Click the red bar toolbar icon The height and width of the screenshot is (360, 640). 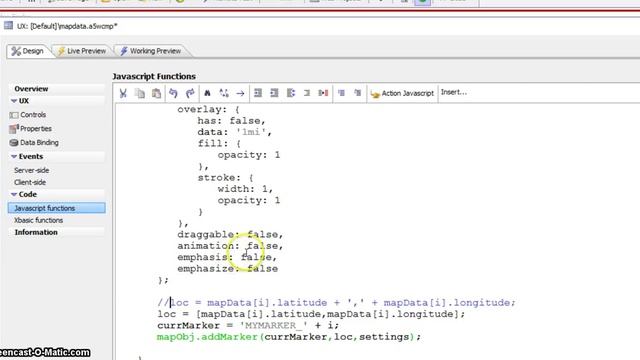[323, 93]
